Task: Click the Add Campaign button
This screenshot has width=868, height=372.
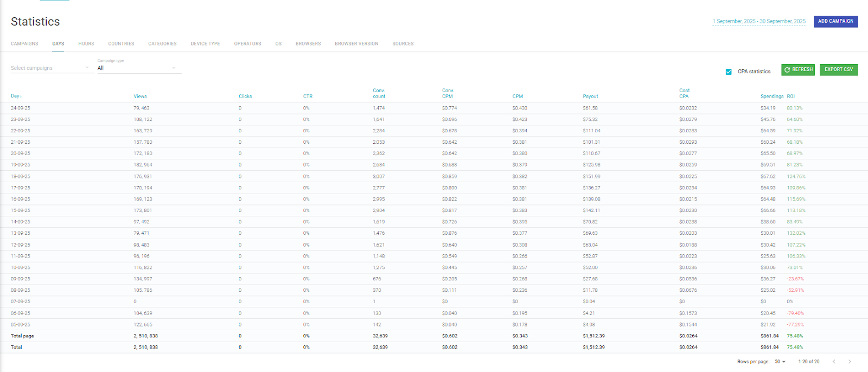Action: (835, 21)
